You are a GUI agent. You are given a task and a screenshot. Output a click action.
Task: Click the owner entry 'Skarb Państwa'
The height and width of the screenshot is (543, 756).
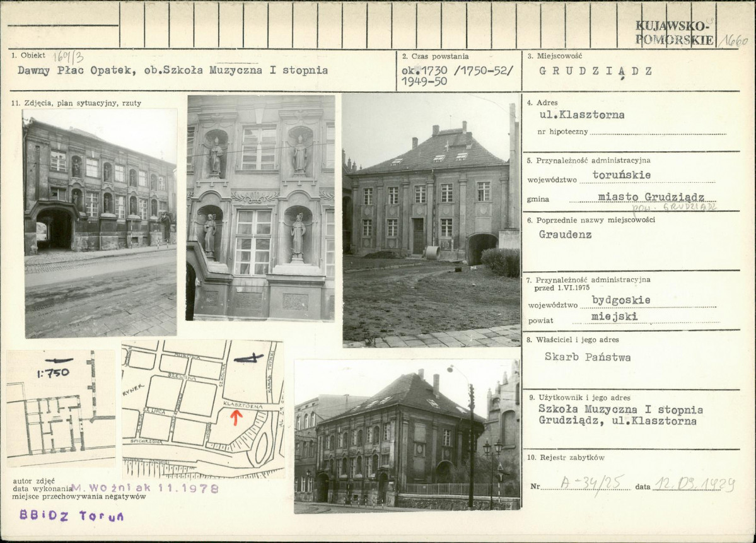[587, 357]
